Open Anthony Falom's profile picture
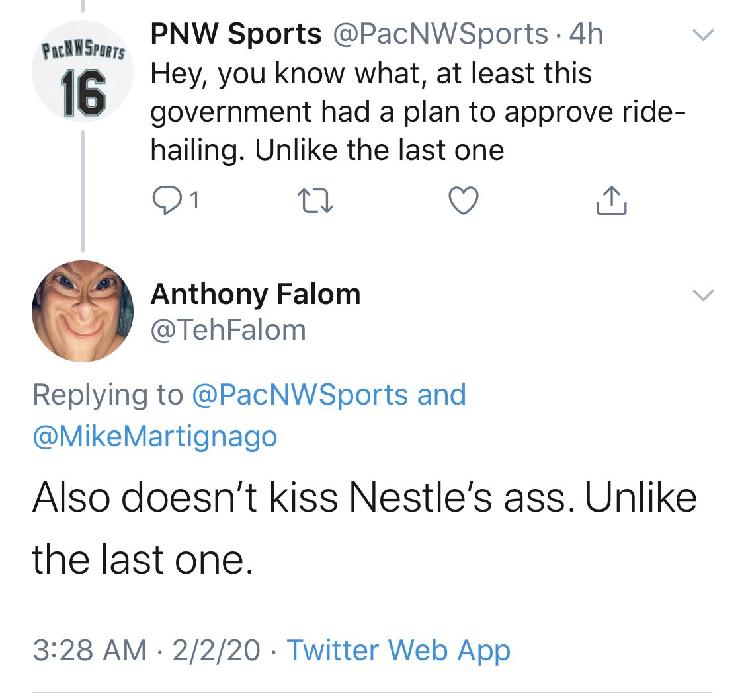Image resolution: width=744 pixels, height=700 pixels. tap(83, 311)
